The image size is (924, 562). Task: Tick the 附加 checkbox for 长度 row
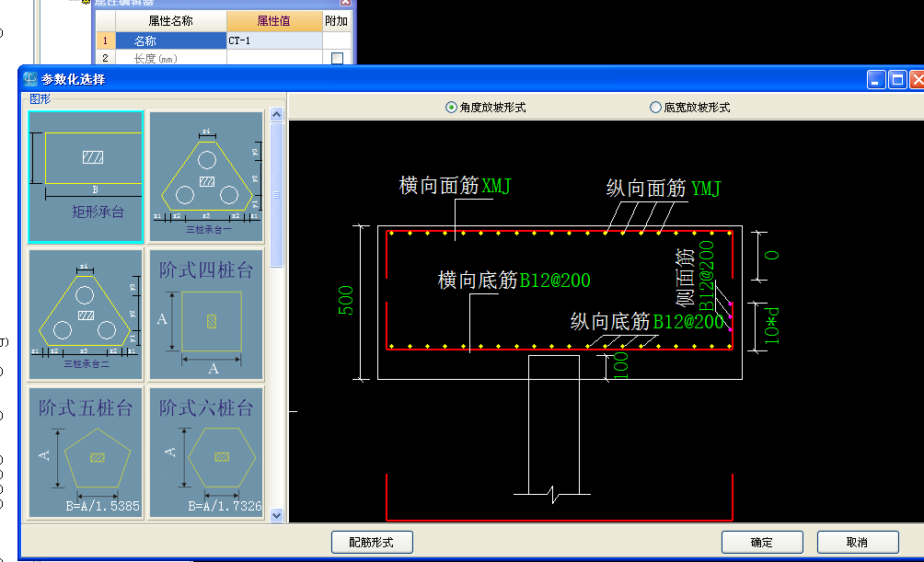(x=337, y=58)
